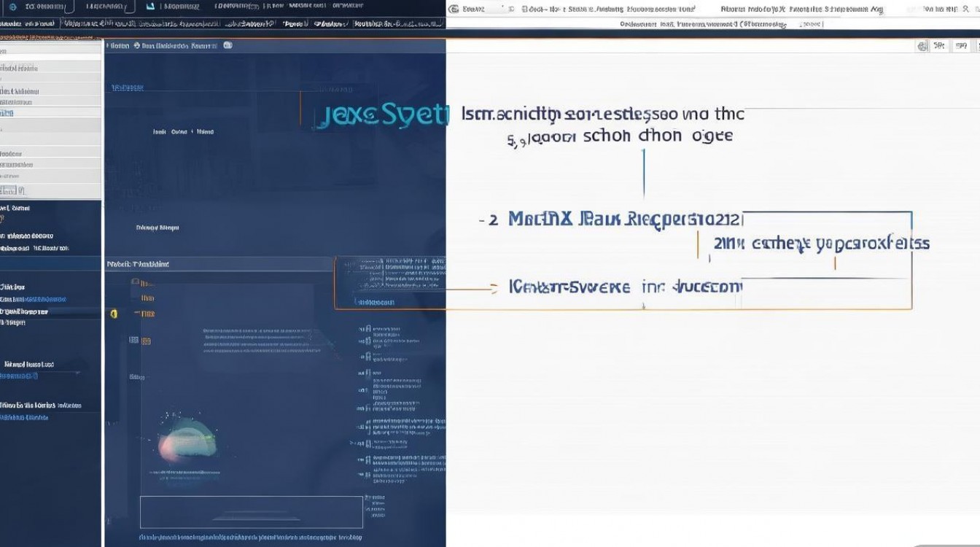The height and width of the screenshot is (547, 980).
Task: Click the orange-outlined text box in dark panel
Action: [x=390, y=282]
